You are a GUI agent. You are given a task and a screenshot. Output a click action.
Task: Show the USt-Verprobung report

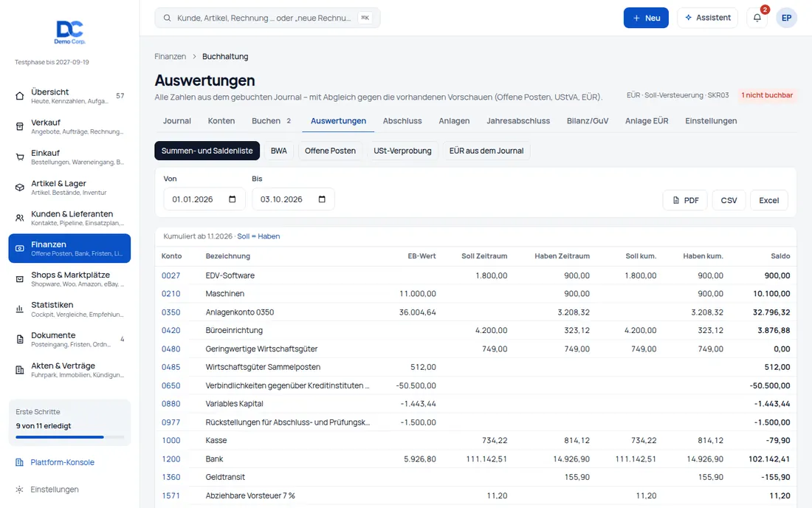coord(402,151)
